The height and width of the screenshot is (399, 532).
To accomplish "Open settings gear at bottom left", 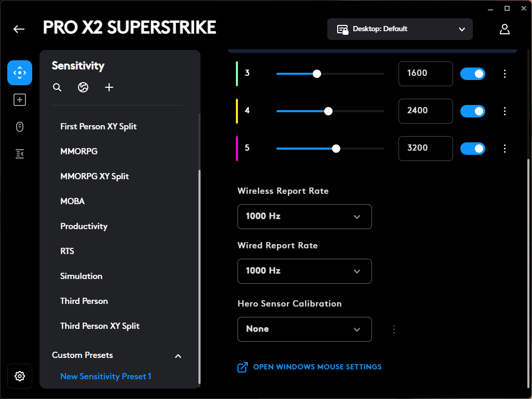I will pos(20,376).
